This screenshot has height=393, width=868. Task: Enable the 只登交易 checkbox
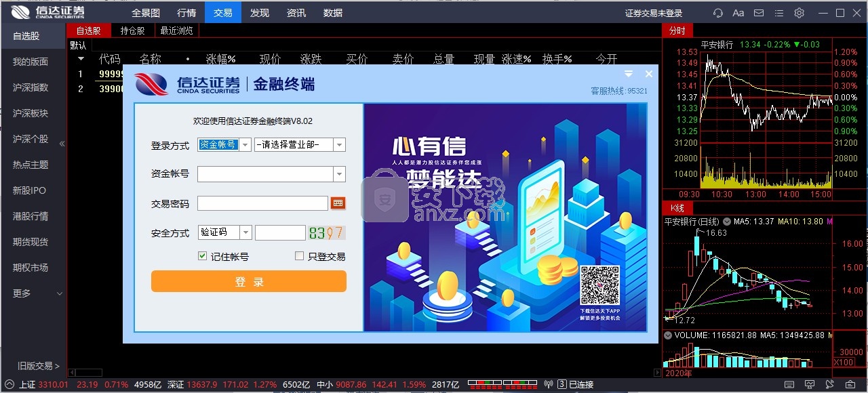[x=299, y=256]
